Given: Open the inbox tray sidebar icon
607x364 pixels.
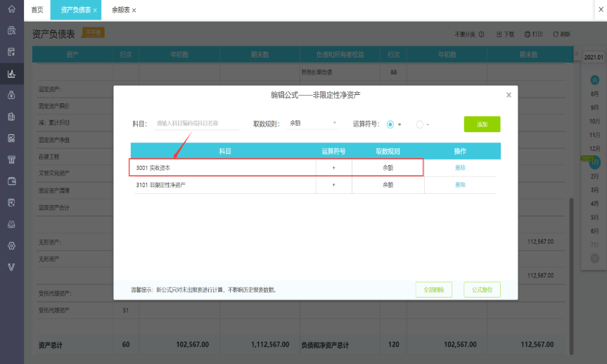Looking at the screenshot, I should coord(12,224).
